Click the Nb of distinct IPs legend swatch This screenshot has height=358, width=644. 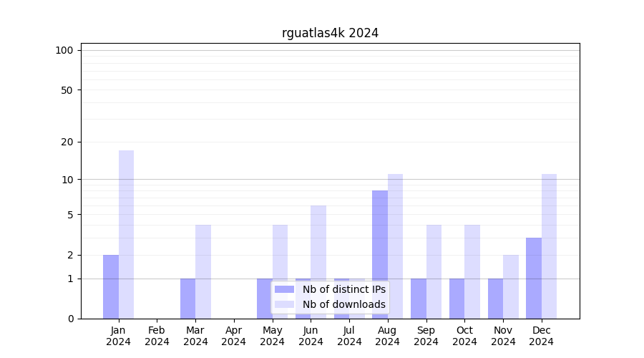tap(285, 289)
